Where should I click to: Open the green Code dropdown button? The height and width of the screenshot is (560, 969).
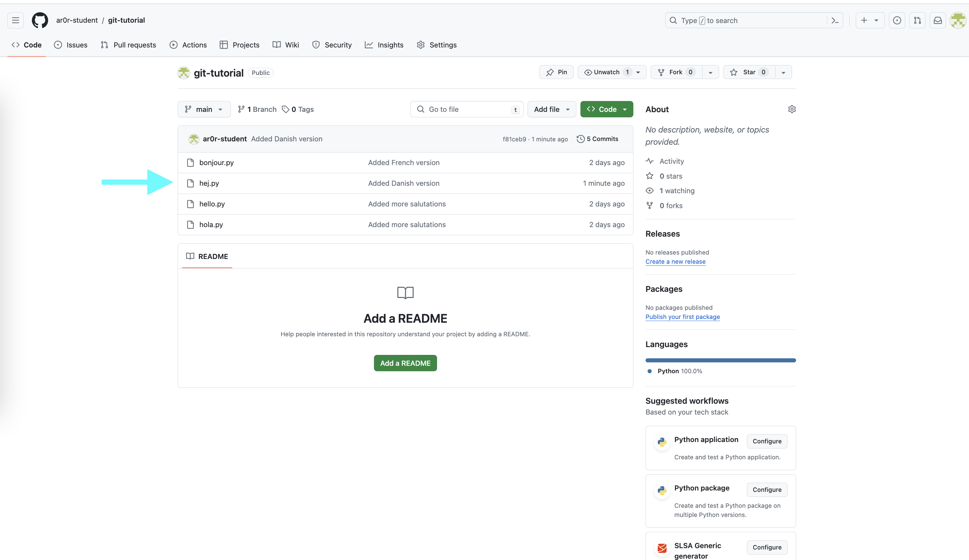pos(607,109)
